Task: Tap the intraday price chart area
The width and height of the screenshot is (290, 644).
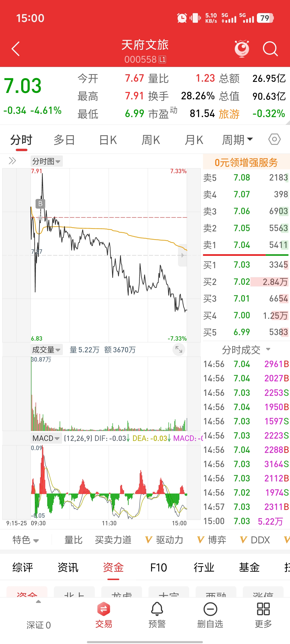Action: 109,255
